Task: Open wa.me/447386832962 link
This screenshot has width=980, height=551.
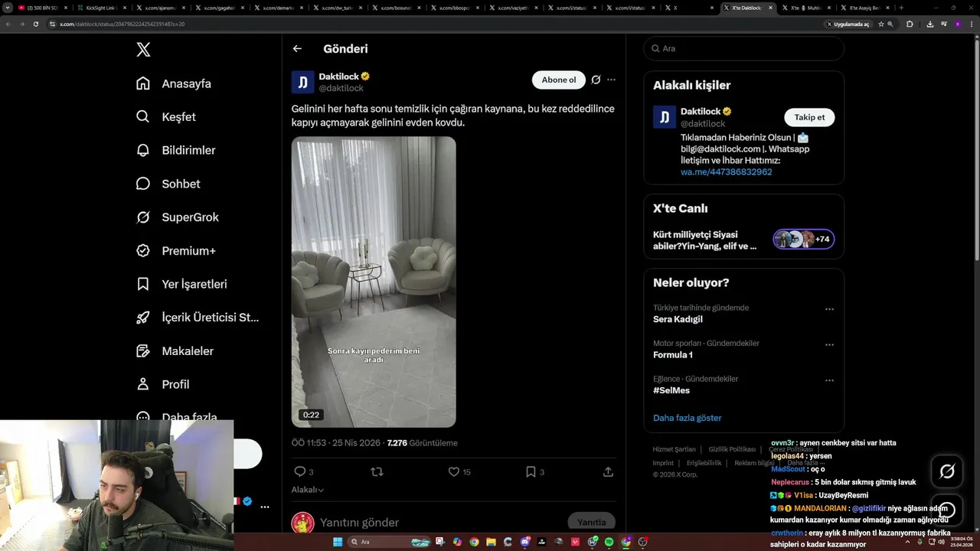Action: [x=726, y=172]
